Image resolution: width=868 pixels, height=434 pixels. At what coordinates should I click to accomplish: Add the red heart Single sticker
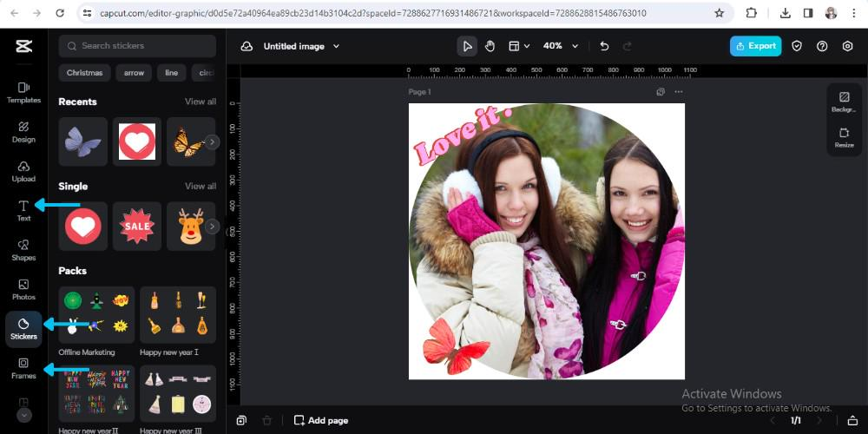coord(83,227)
